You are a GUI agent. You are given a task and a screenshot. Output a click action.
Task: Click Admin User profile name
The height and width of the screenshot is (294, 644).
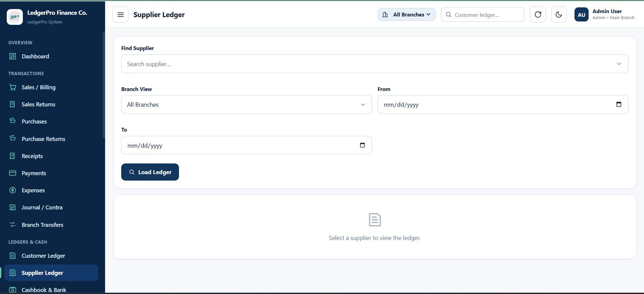tap(607, 11)
